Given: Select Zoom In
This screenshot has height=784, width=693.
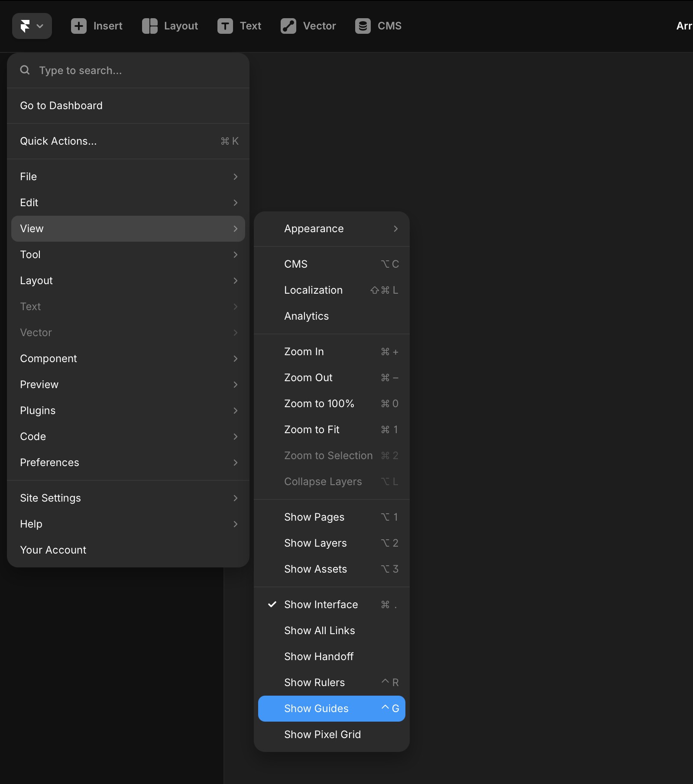Looking at the screenshot, I should [332, 352].
